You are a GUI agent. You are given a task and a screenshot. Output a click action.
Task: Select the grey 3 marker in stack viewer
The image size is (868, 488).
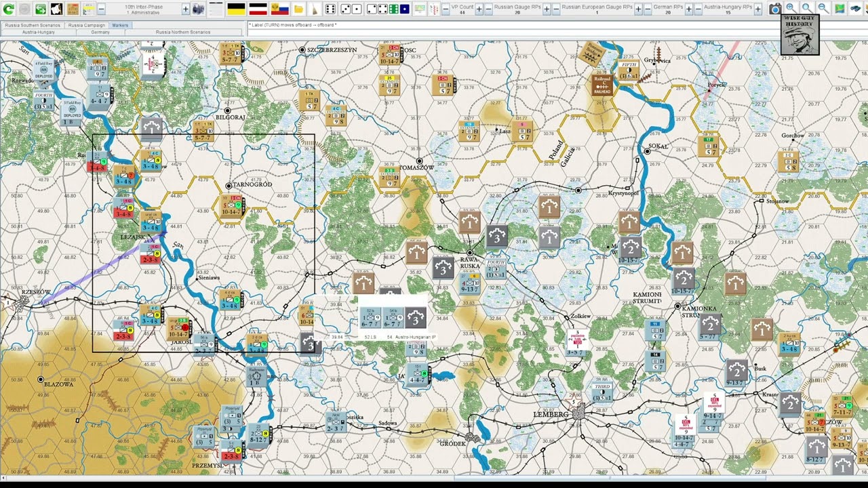point(416,317)
